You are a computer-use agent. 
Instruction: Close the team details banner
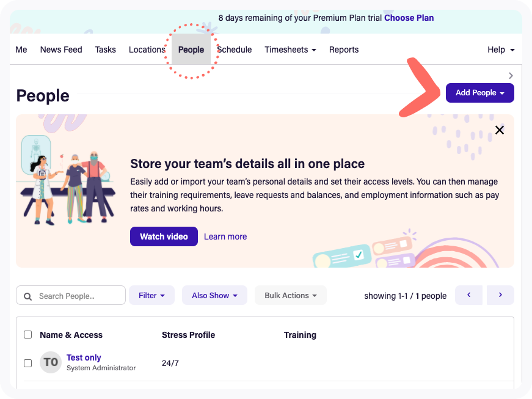pyautogui.click(x=500, y=130)
